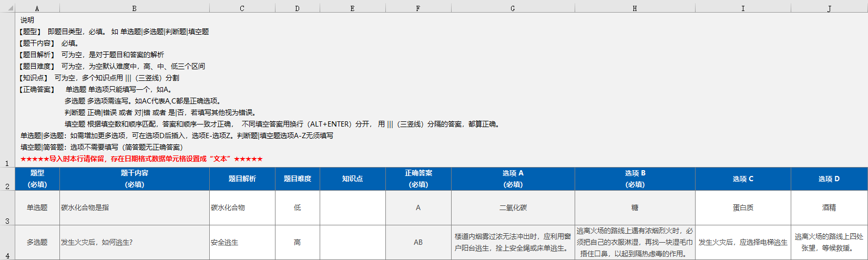The image size is (868, 260).
Task: Click the 酒精 option cell
Action: click(x=829, y=207)
